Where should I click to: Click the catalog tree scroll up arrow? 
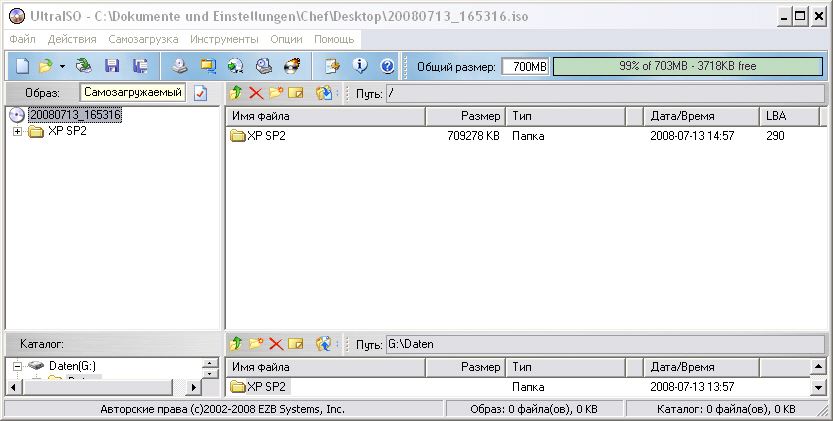tap(211, 363)
